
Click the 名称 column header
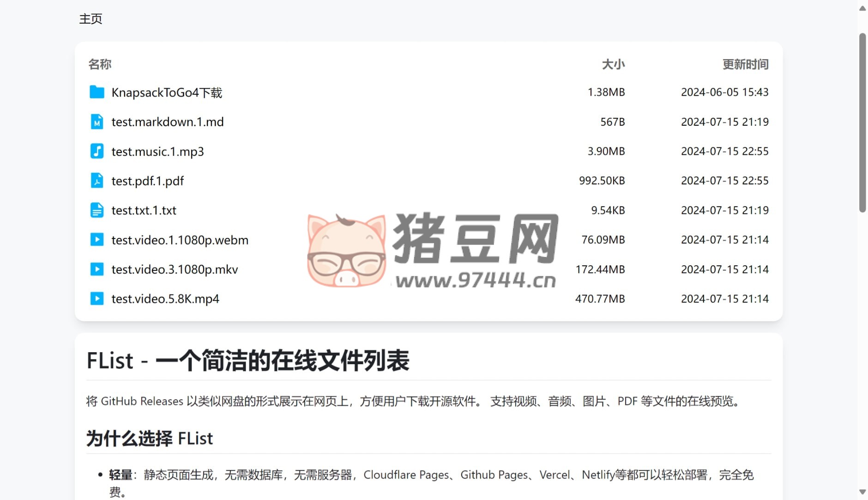tap(100, 64)
